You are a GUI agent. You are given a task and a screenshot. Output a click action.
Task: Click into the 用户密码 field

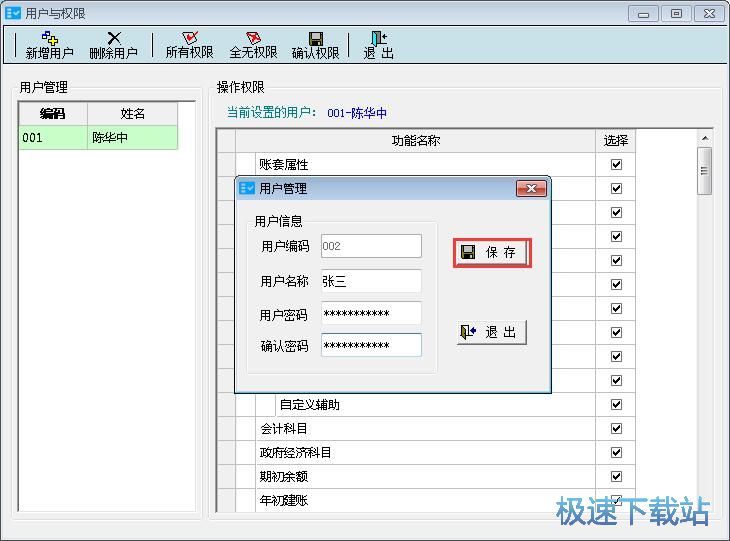pos(371,313)
